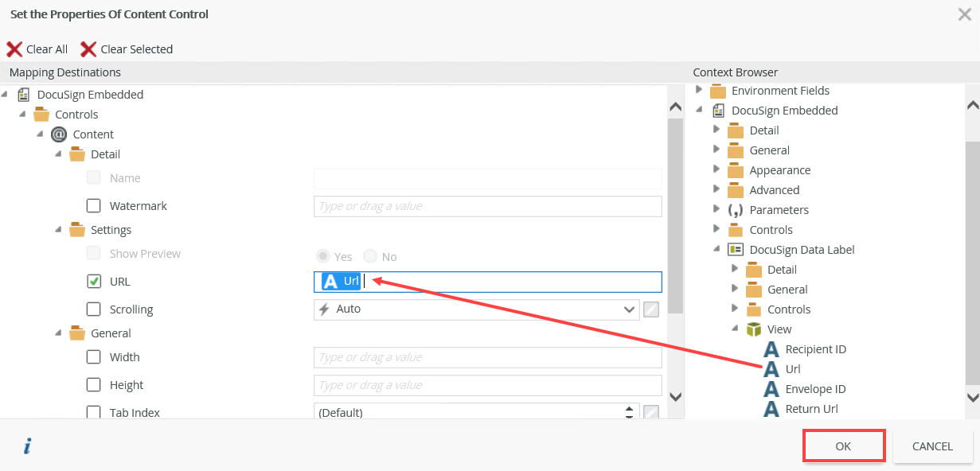The image size is (980, 471).
Task: Collapse the DocuSign Data Label node
Action: point(717,249)
